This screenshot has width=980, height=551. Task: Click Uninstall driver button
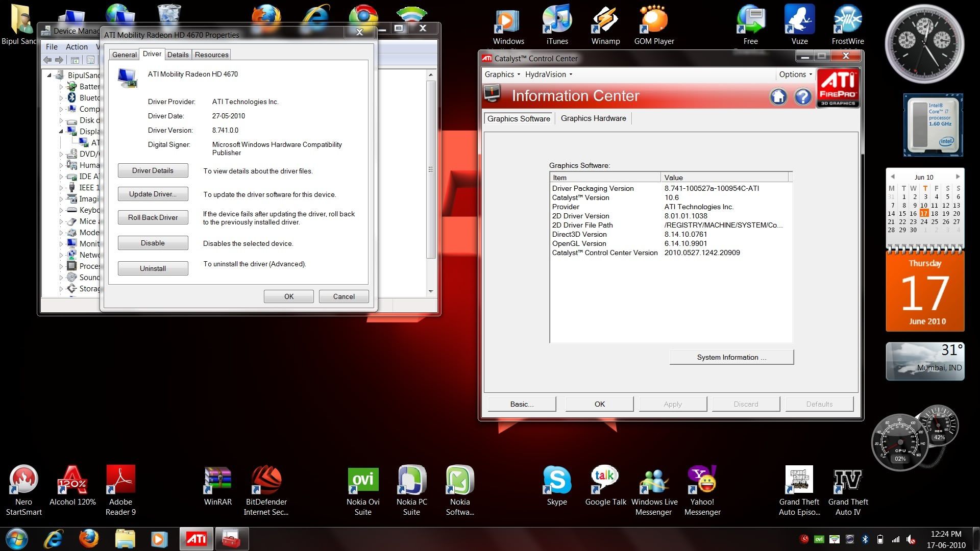coord(153,268)
